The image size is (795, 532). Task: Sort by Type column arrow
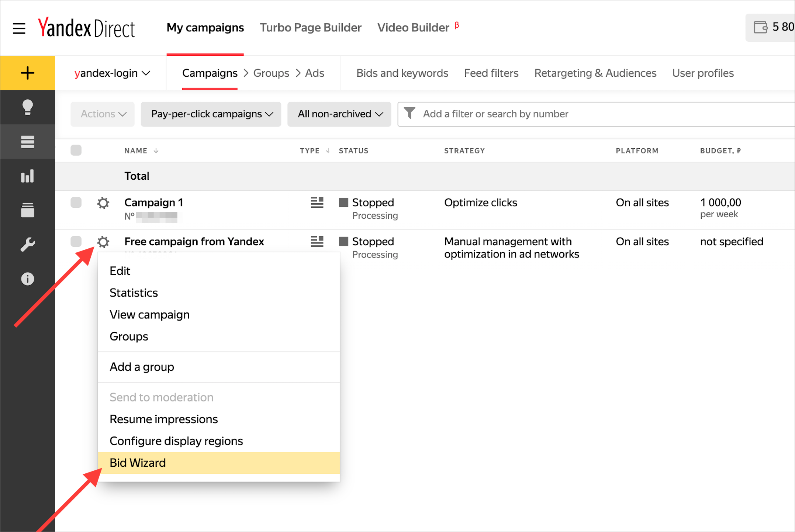click(x=328, y=151)
